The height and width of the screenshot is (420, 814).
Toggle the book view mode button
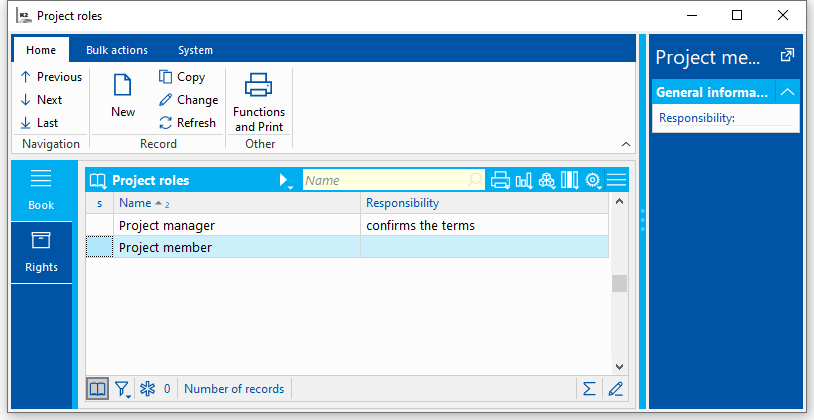[x=97, y=389]
